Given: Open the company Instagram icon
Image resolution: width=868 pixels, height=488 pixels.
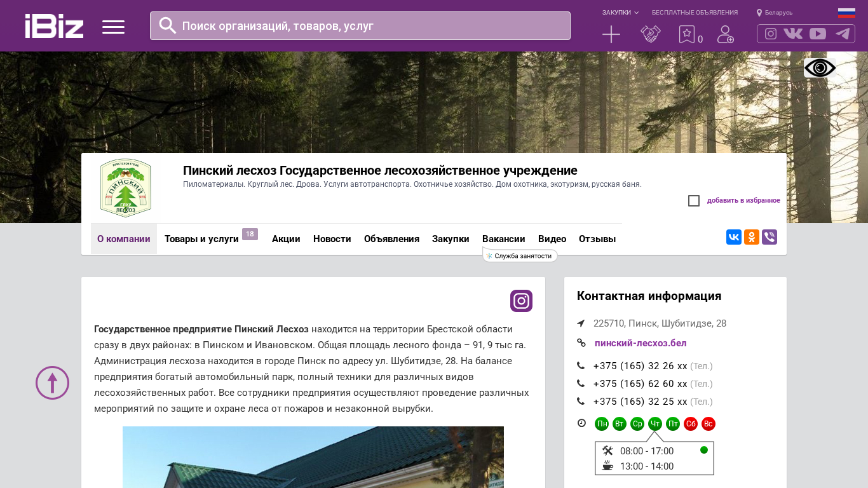Looking at the screenshot, I should (x=521, y=301).
